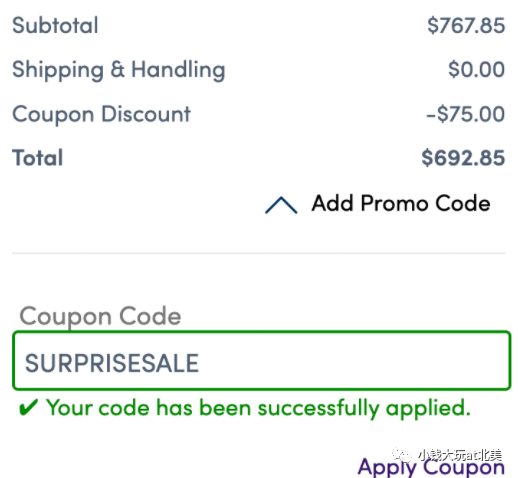Click the SURPRISESALE text in field
518x478 pixels.
pos(112,363)
